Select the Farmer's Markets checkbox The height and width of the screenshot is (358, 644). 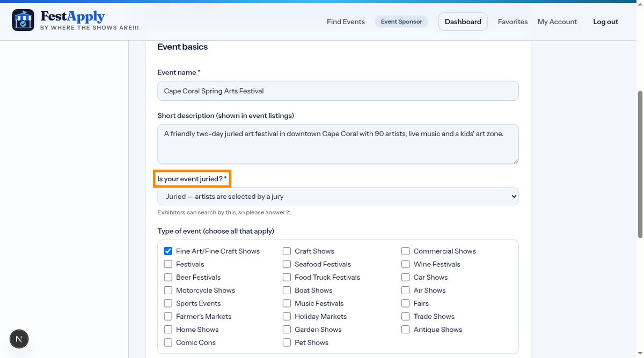(168, 316)
